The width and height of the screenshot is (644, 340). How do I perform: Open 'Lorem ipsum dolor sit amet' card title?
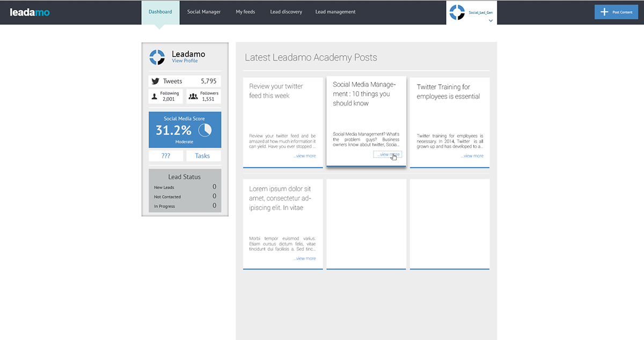(x=280, y=198)
